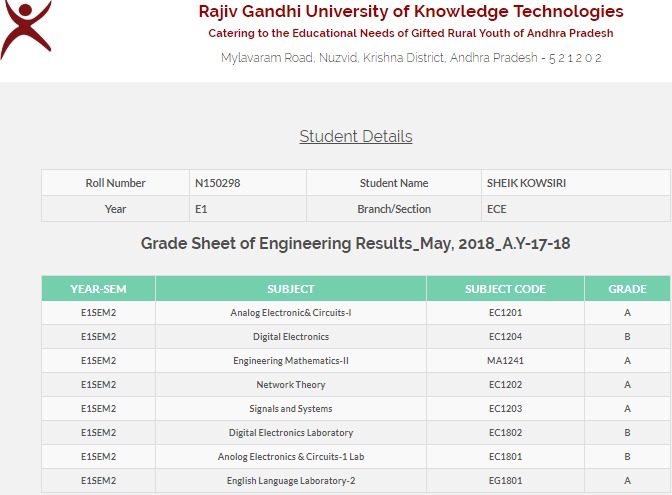The width and height of the screenshot is (672, 495).
Task: Click the student name SHEIK KOWSIRI
Action: [526, 183]
